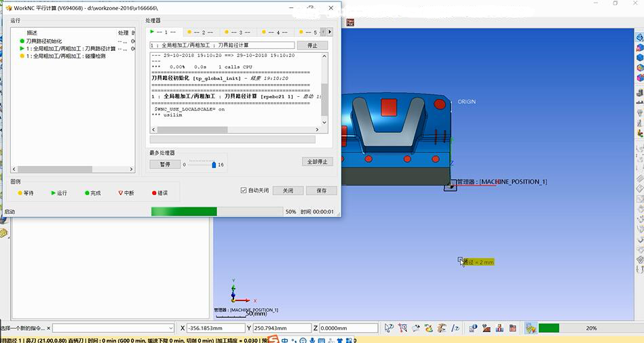This screenshot has width=644, height=343.
Task: Click the 时间 00:00:01 elapsed time text
Action: point(317,211)
